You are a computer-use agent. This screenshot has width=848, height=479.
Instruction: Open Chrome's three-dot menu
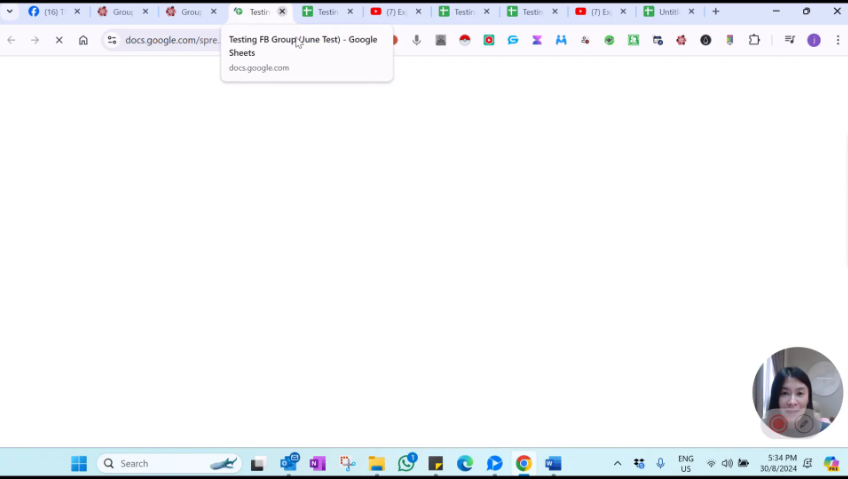(838, 40)
